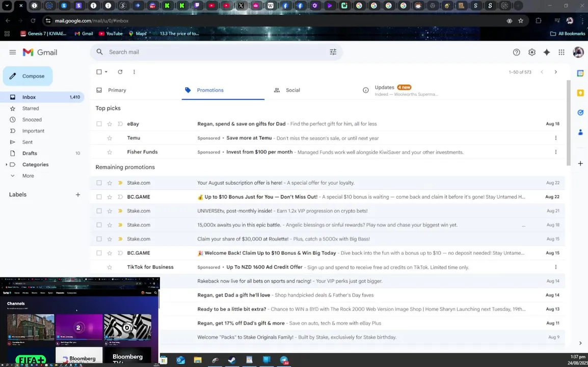Open the Gmail main menu hamburger icon

[x=12, y=52]
